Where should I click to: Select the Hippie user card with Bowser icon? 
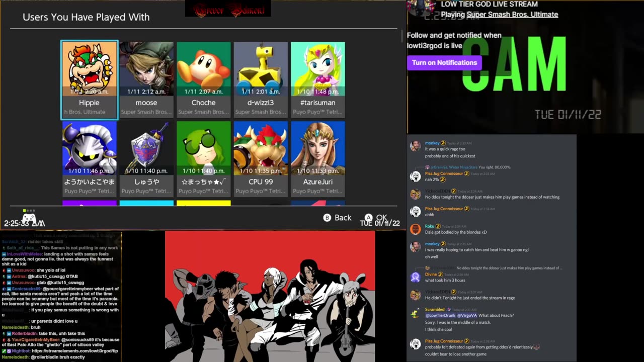tap(89, 80)
